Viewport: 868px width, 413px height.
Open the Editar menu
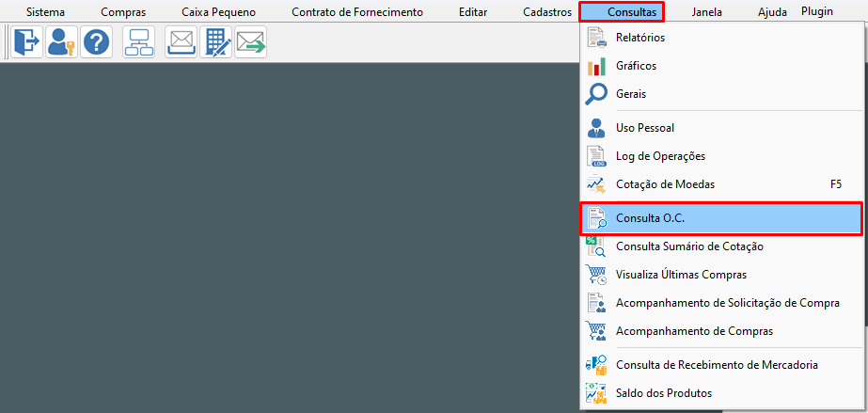(473, 12)
